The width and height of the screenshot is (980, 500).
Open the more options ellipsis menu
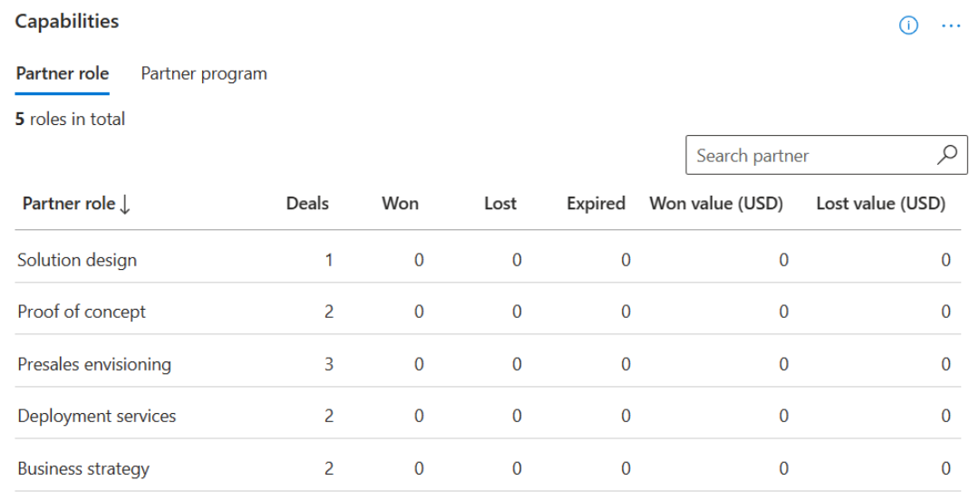(x=950, y=25)
